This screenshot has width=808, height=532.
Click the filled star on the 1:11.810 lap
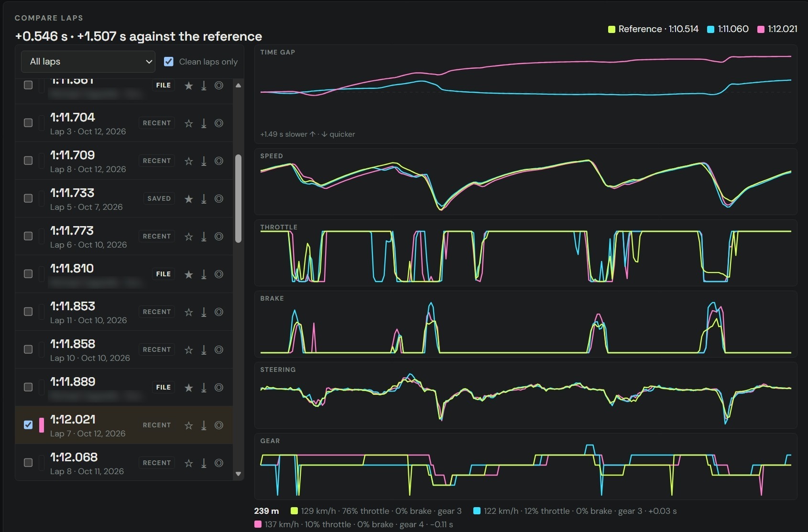click(189, 274)
